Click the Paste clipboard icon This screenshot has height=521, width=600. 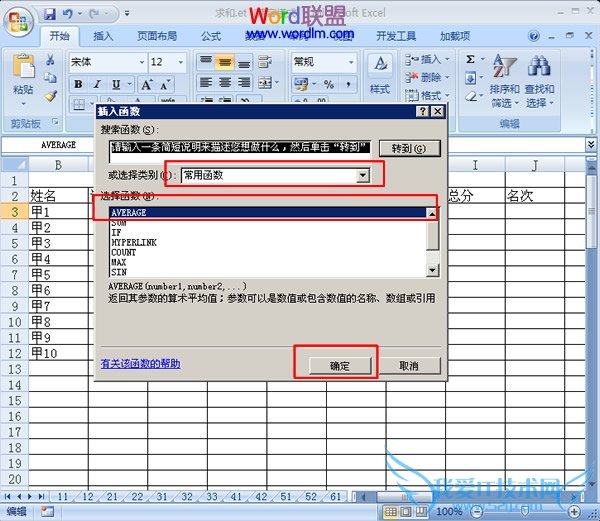pyautogui.click(x=23, y=66)
